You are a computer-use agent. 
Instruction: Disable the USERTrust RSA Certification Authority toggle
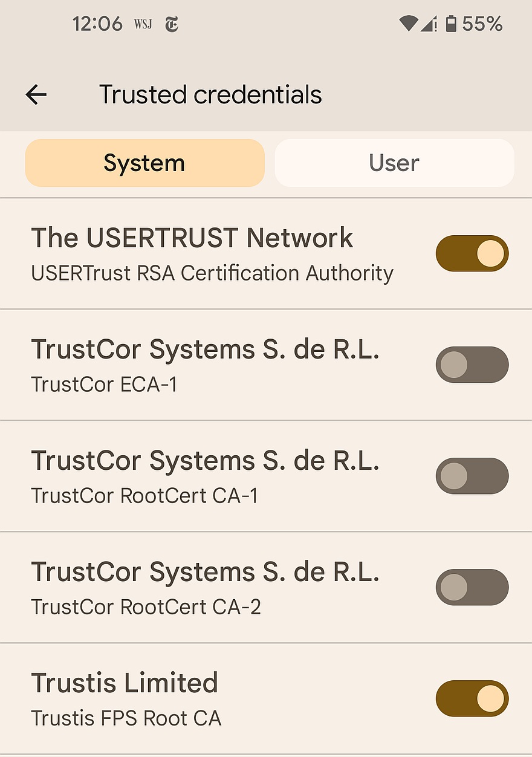(472, 253)
